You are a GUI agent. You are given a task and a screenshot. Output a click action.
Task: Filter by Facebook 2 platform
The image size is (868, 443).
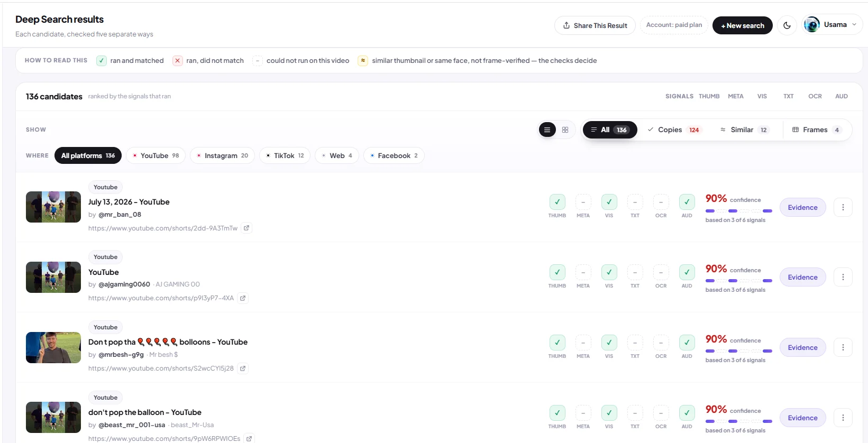[394, 155]
